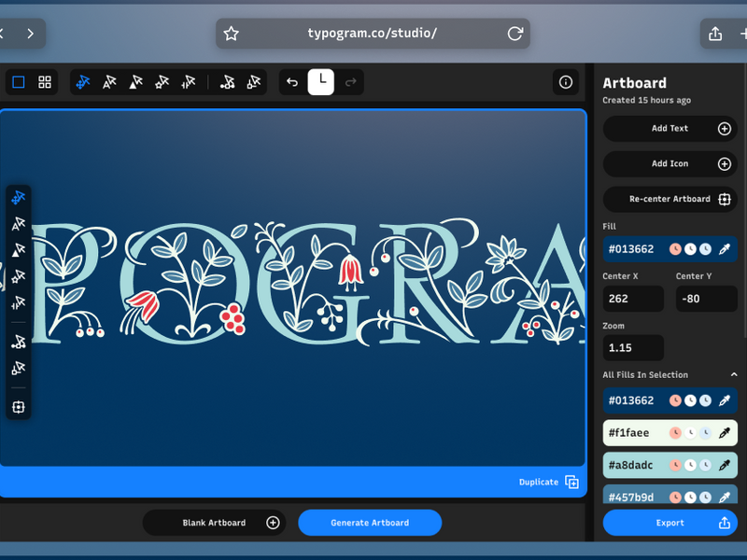Pick white recent color on #013662 All Fills row
The height and width of the screenshot is (560, 747).
tap(690, 400)
